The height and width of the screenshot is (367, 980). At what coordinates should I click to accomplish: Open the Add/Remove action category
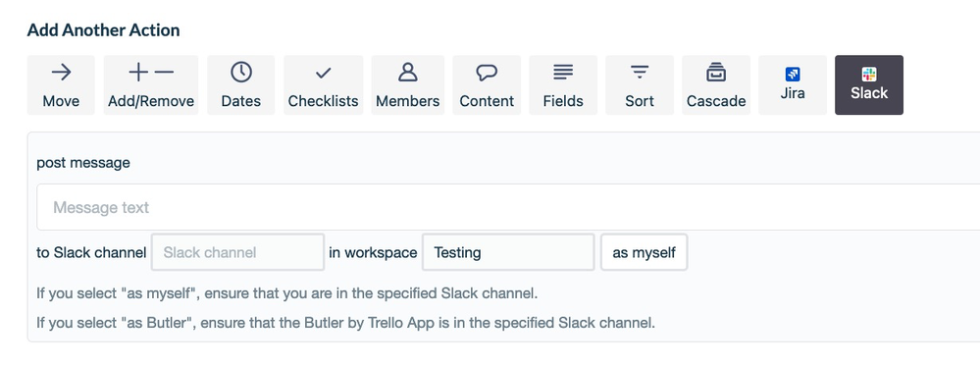[151, 85]
